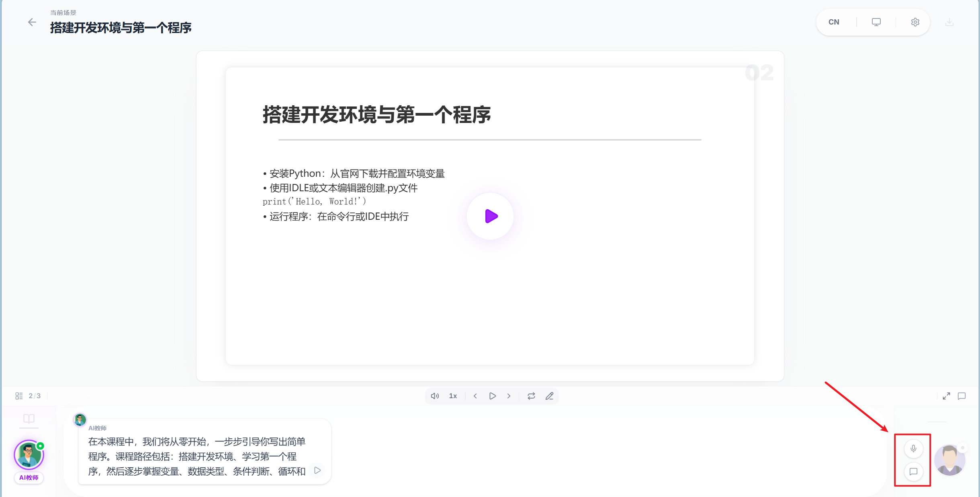Download the current courseware
980x497 pixels.
point(949,22)
